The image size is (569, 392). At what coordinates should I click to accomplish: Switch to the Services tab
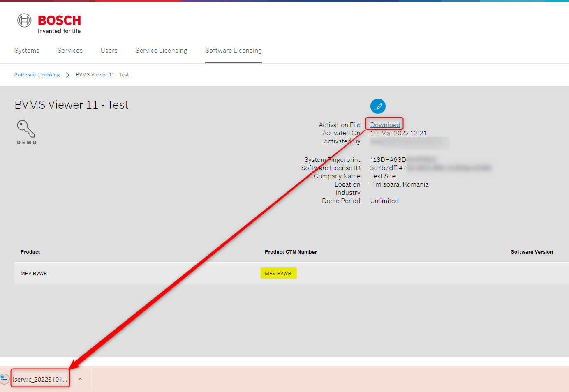[70, 51]
